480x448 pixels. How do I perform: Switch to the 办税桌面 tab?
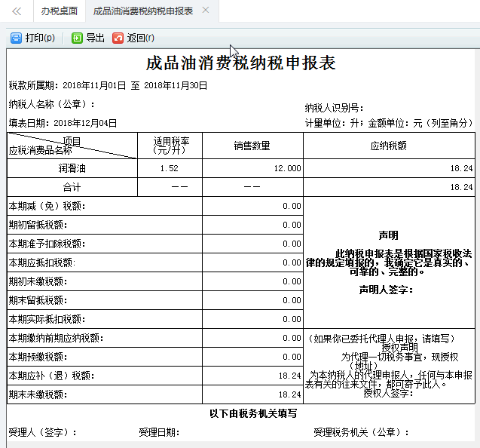tap(60, 11)
